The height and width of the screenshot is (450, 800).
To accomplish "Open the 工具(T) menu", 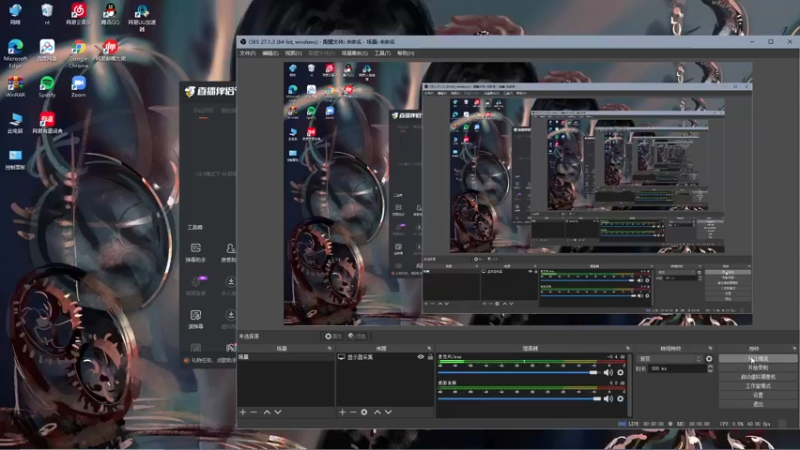I will click(x=382, y=53).
